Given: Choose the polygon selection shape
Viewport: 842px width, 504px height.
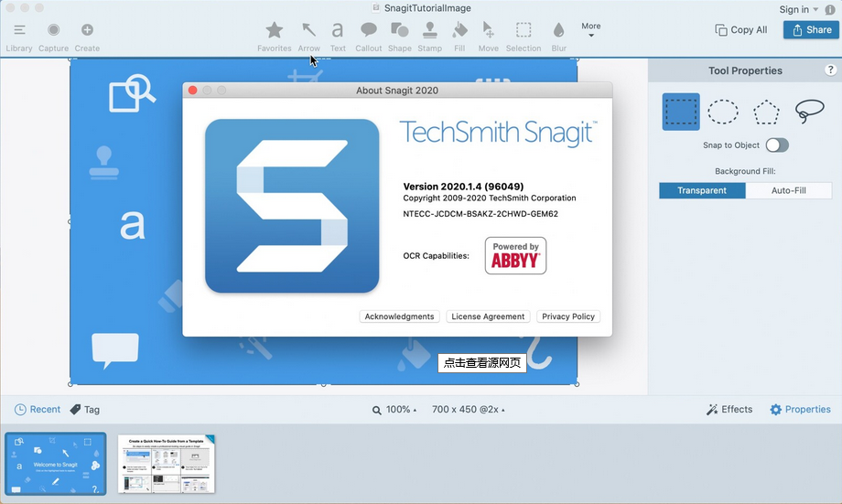Looking at the screenshot, I should click(x=766, y=112).
